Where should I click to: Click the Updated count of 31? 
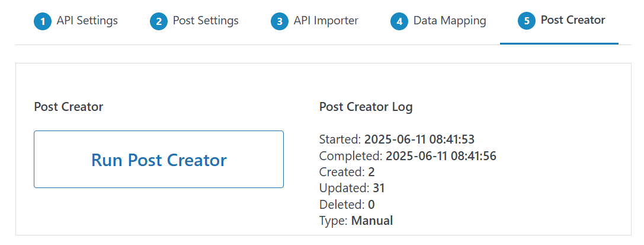coord(378,188)
